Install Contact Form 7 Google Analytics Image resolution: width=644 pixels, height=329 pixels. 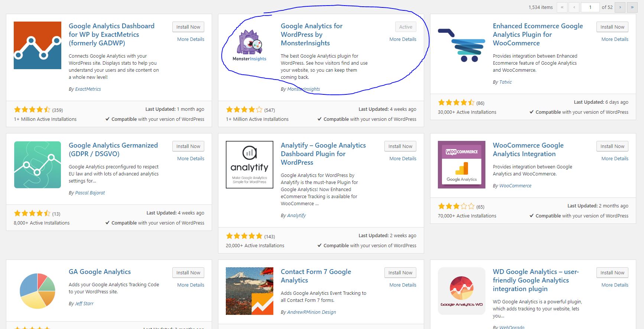point(400,272)
